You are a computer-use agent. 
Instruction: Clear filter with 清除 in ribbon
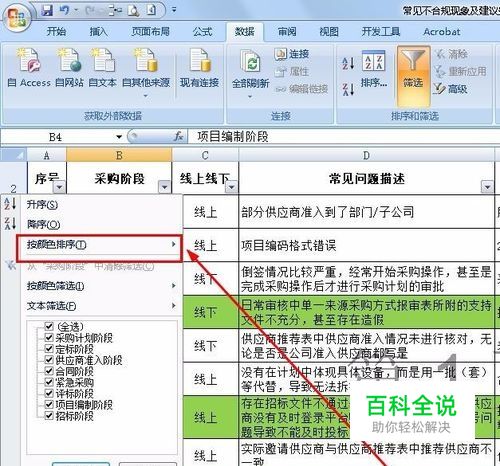point(451,54)
